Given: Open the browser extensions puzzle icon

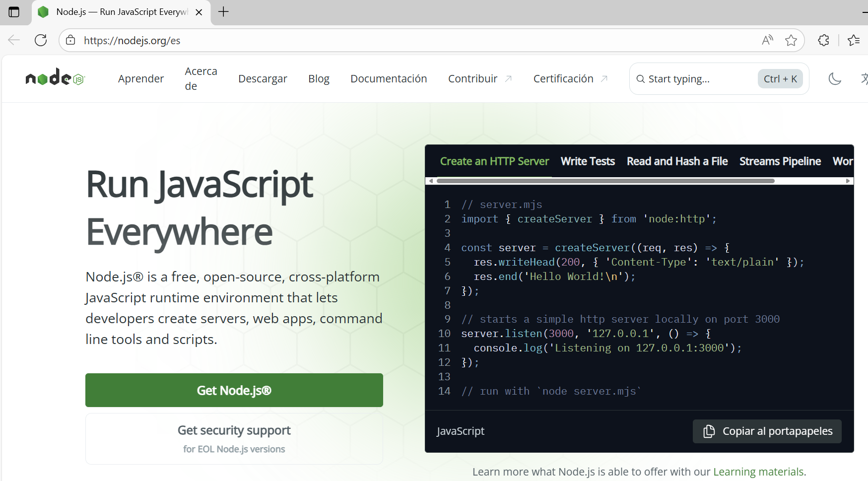Looking at the screenshot, I should [823, 40].
